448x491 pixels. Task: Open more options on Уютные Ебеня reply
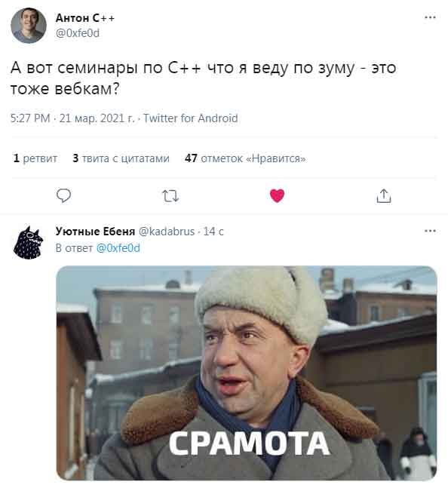pyautogui.click(x=430, y=231)
